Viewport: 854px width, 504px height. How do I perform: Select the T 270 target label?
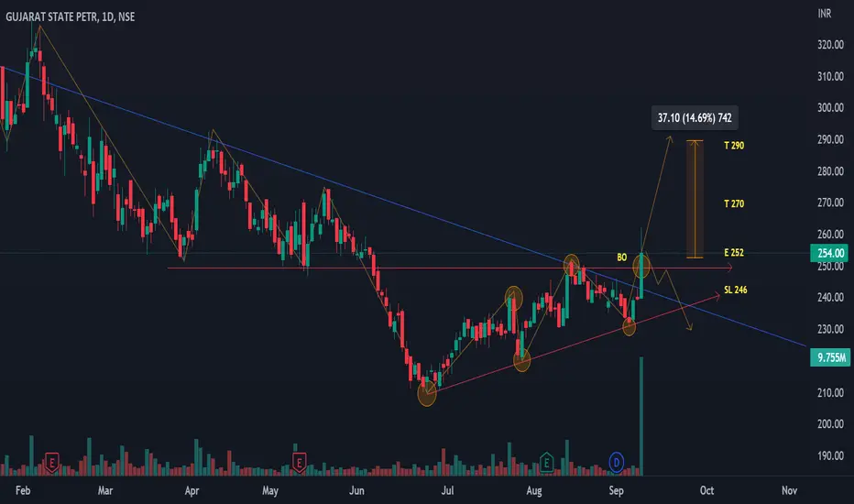[734, 203]
